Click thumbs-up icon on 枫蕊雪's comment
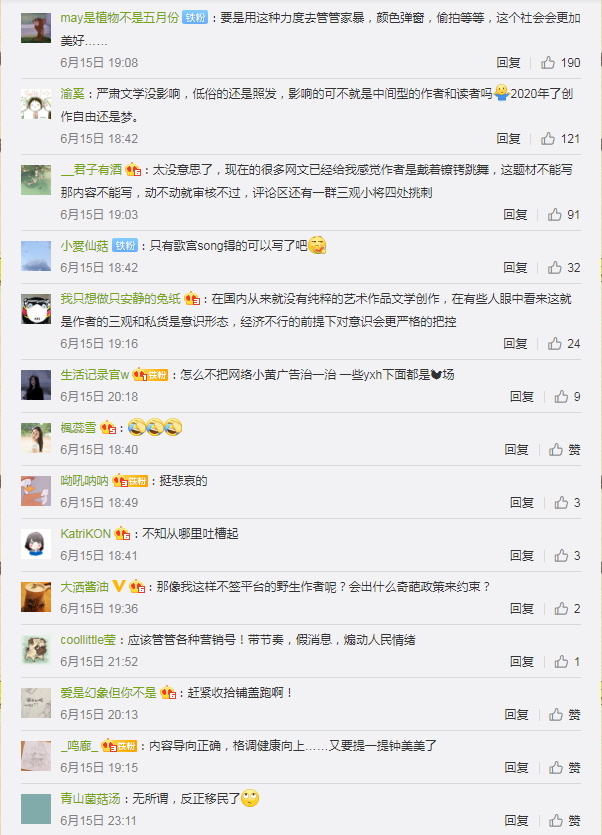This screenshot has height=835, width=602. [x=556, y=449]
